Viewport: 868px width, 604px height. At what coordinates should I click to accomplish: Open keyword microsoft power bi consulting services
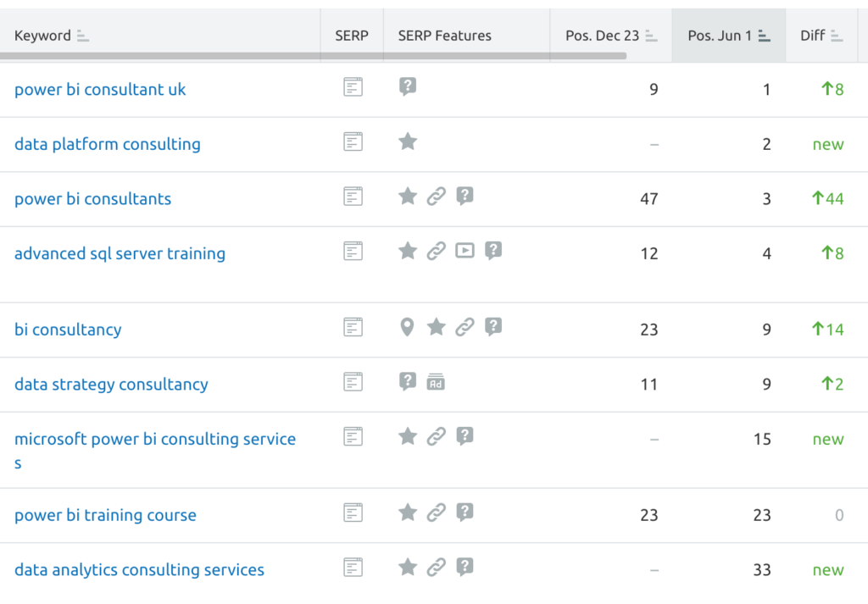(x=155, y=450)
